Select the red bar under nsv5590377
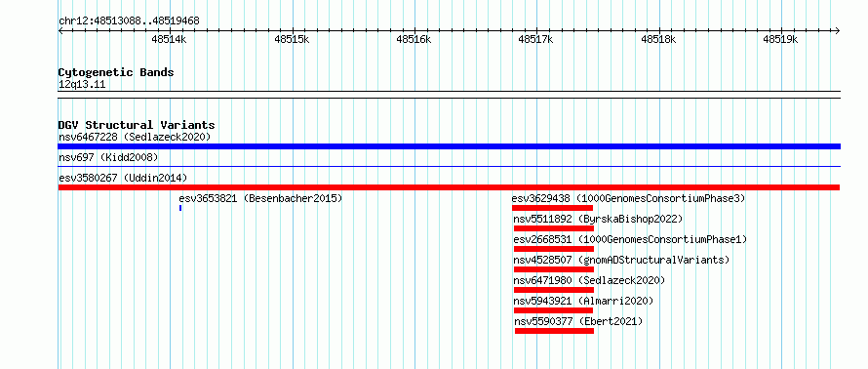 pyautogui.click(x=554, y=331)
